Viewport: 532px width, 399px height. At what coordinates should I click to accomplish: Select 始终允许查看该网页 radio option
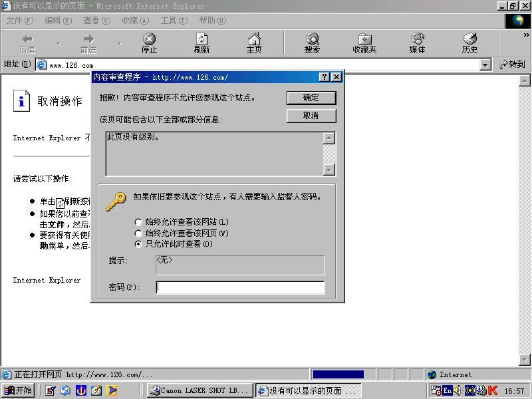tap(138, 233)
